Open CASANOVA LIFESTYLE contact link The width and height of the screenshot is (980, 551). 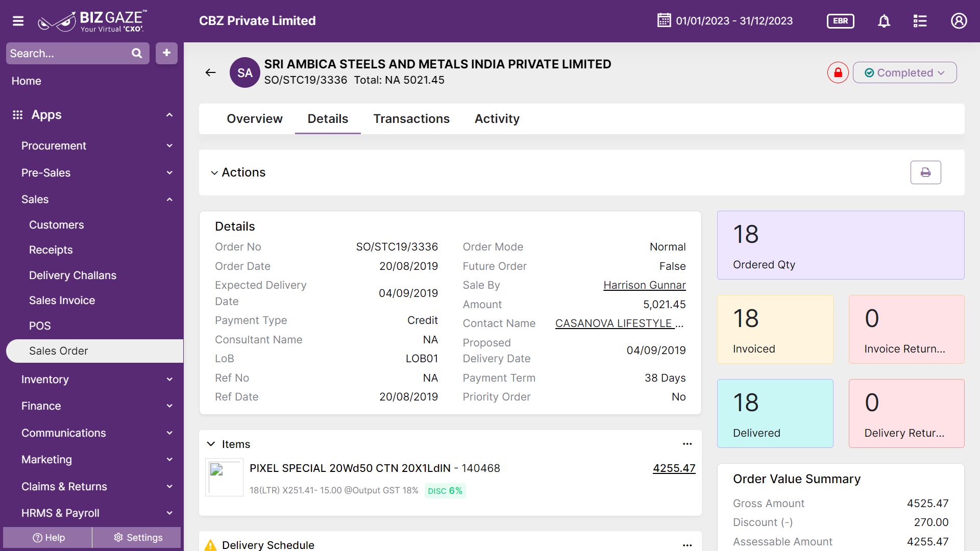click(x=619, y=323)
